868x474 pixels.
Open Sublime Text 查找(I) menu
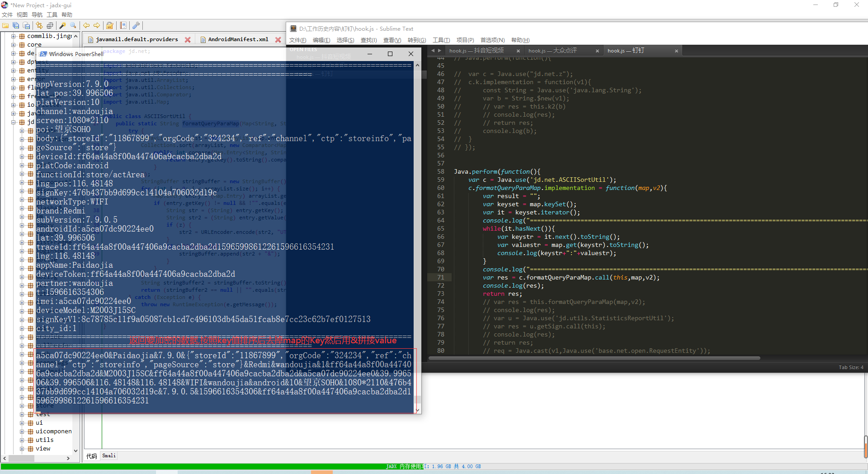pos(369,40)
